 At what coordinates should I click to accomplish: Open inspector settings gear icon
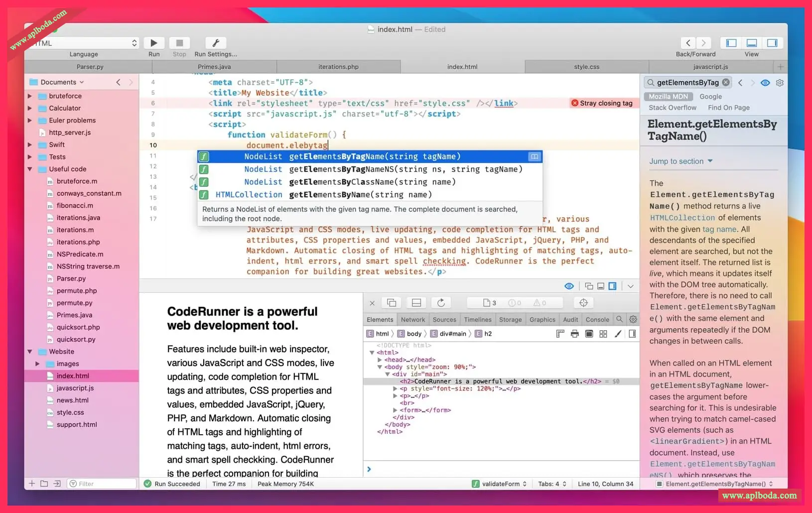633,319
